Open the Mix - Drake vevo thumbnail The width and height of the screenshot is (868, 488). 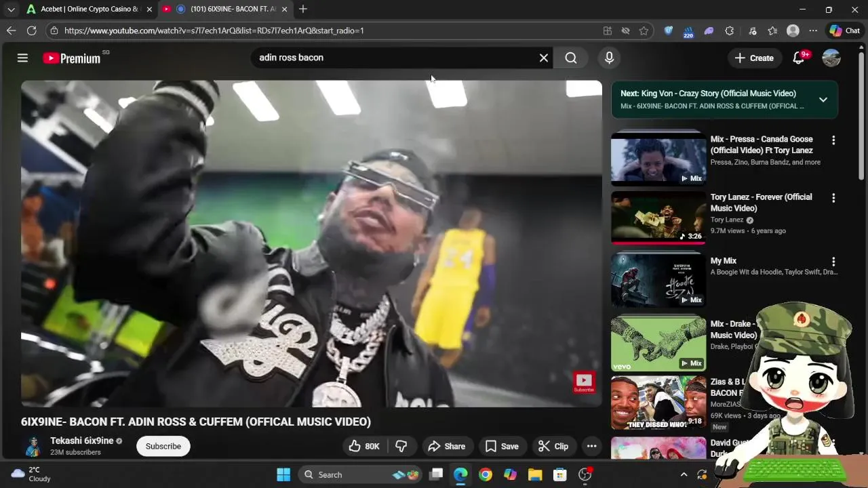click(658, 344)
